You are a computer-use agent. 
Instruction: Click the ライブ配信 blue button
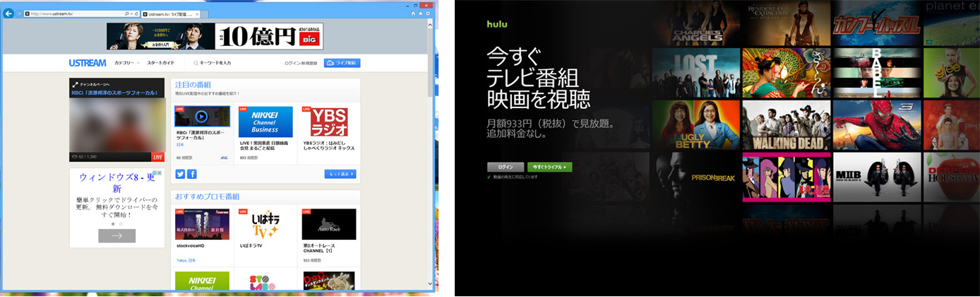[x=342, y=63]
